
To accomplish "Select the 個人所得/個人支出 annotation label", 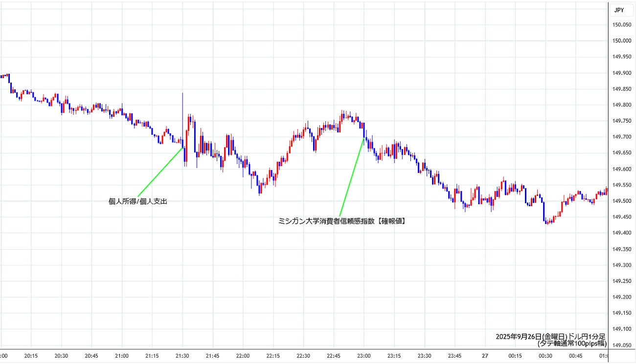I will click(x=138, y=201).
